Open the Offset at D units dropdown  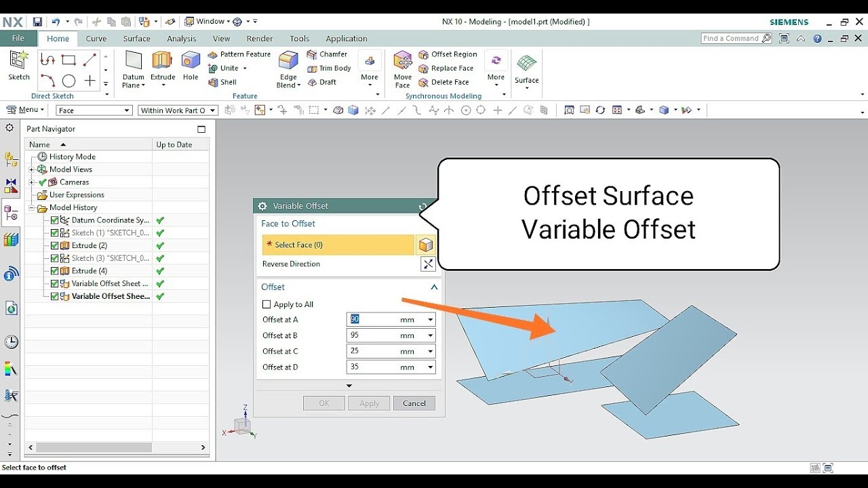click(x=430, y=367)
